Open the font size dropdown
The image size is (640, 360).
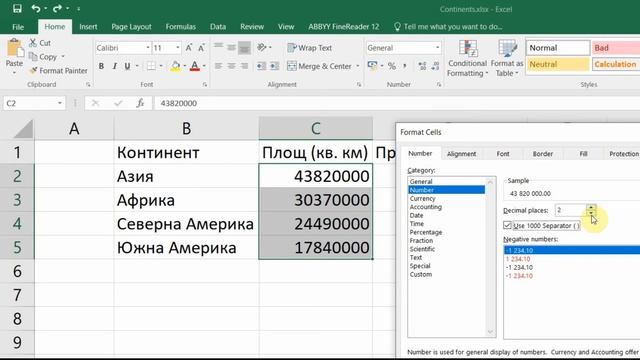coord(178,48)
